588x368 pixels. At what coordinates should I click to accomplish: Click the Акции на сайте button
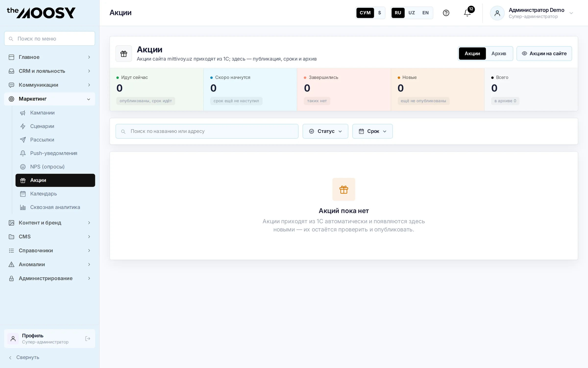[544, 53]
